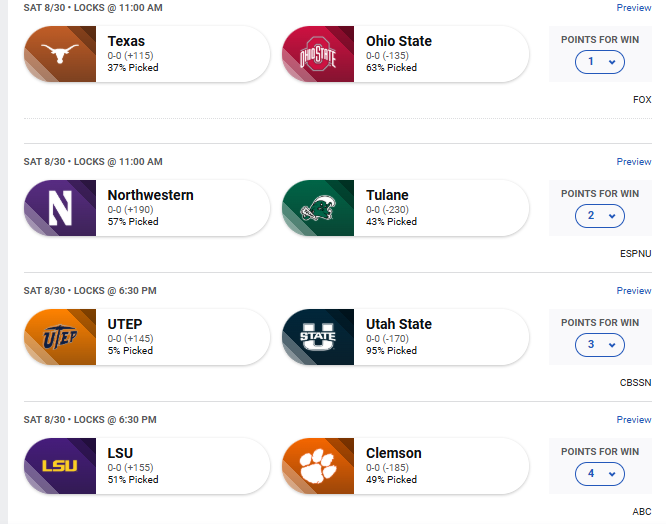Choose the UTEP logo
Screen dimensions: 666x524
point(60,337)
